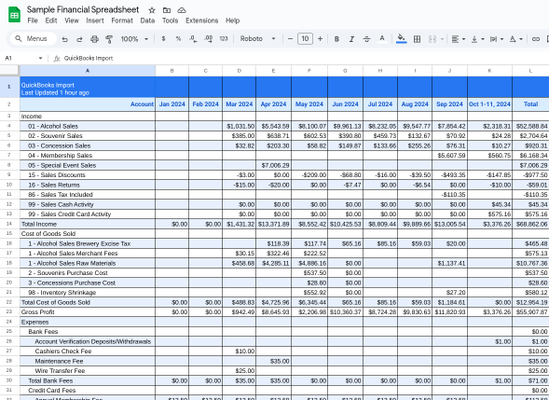Select column A header
549x400 pixels.
(88, 71)
